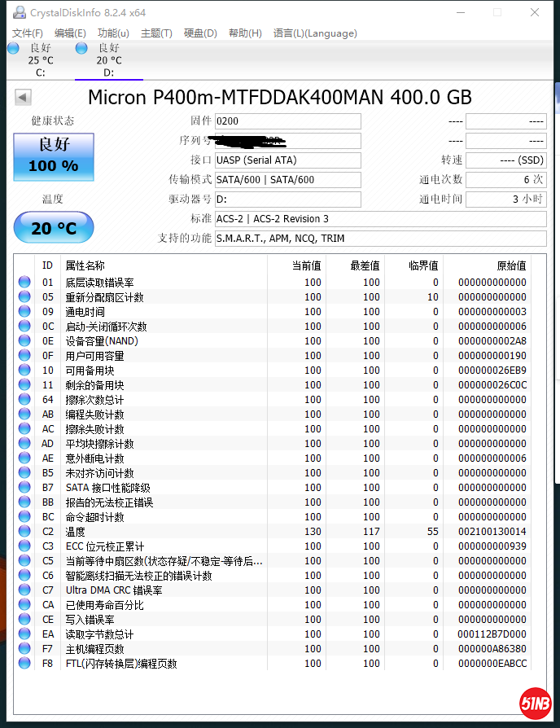Click status orb for attribute 05 重新分配扇区计数
Screen dimensions: 560x728
pos(24,297)
